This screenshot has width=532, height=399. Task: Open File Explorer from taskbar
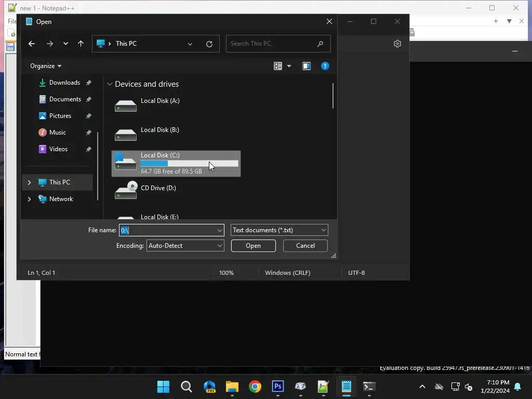[x=232, y=387]
